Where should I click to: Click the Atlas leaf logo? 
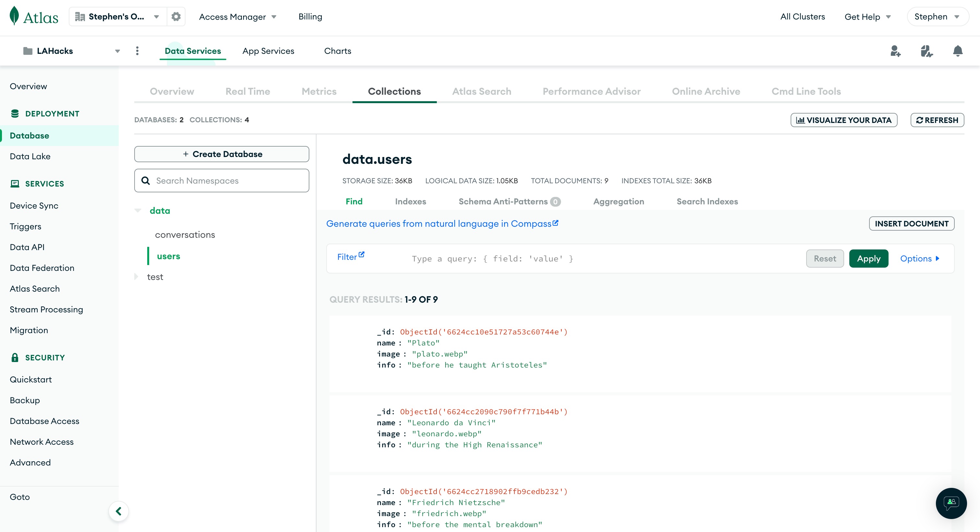15,16
